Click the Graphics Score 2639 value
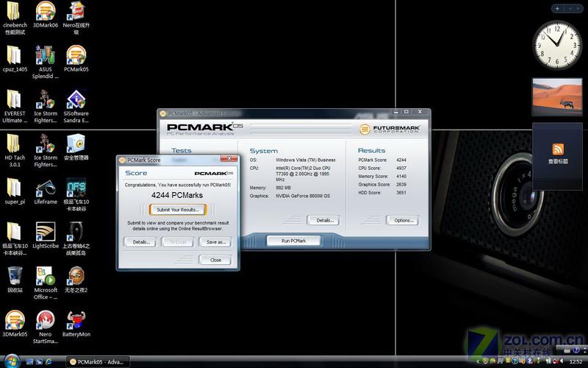This screenshot has height=368, width=588. coord(401,185)
